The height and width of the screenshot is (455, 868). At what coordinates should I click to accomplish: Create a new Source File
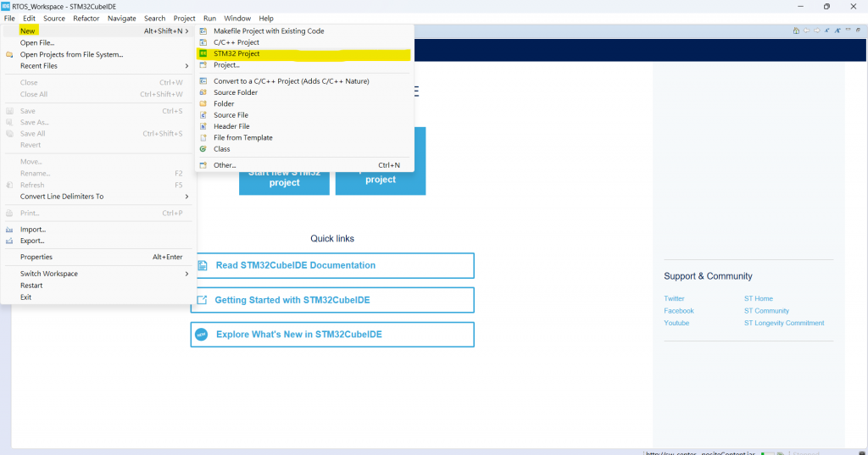(x=303, y=115)
